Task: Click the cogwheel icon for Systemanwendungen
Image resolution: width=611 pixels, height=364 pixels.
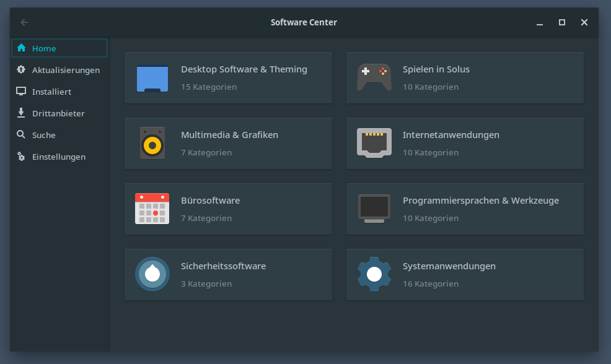Action: tap(374, 274)
